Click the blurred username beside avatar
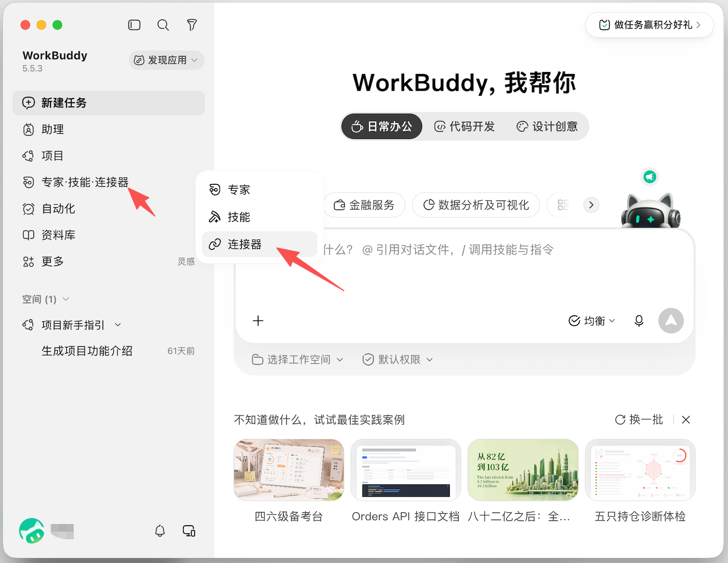 click(62, 531)
